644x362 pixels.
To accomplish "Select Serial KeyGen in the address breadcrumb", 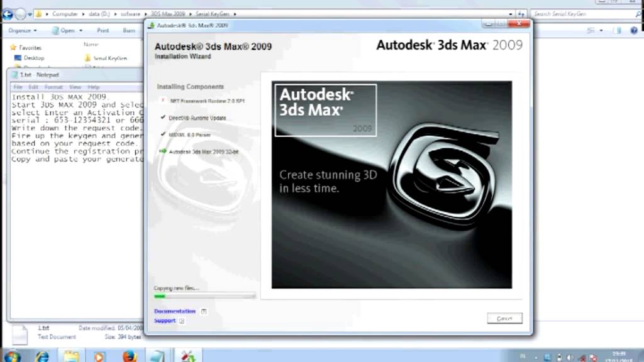I will pyautogui.click(x=212, y=14).
